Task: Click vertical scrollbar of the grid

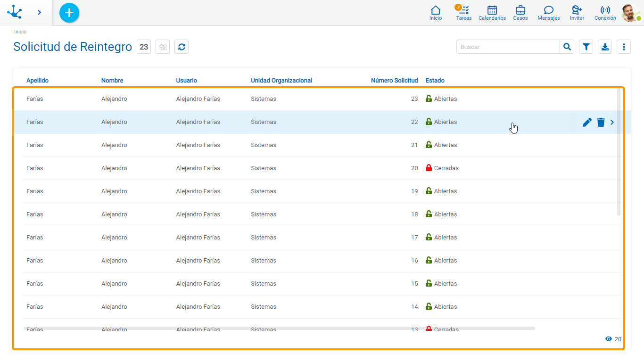Action: (x=619, y=152)
